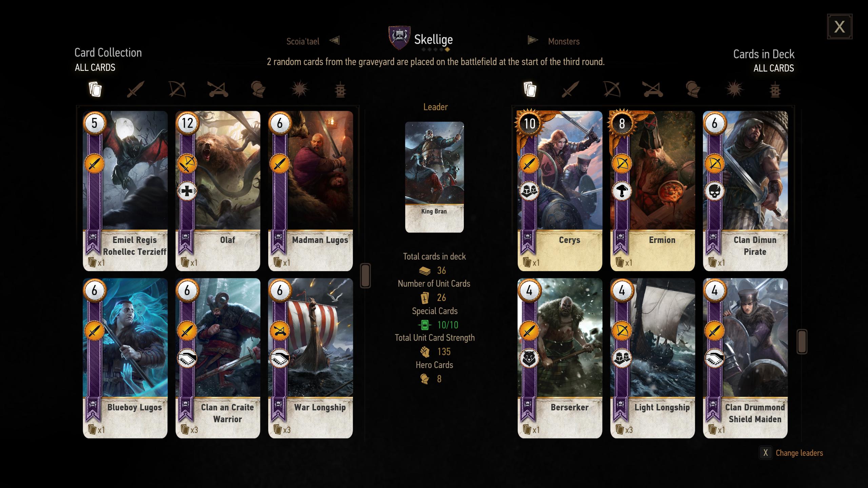Screen dimensions: 868x488
Task: Remove Cerys hero card from deck
Action: (560, 191)
